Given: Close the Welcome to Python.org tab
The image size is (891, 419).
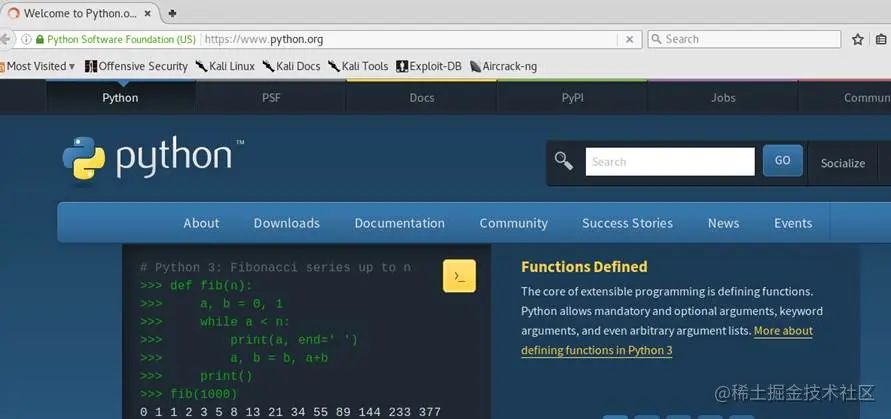Looking at the screenshot, I should click(148, 13).
